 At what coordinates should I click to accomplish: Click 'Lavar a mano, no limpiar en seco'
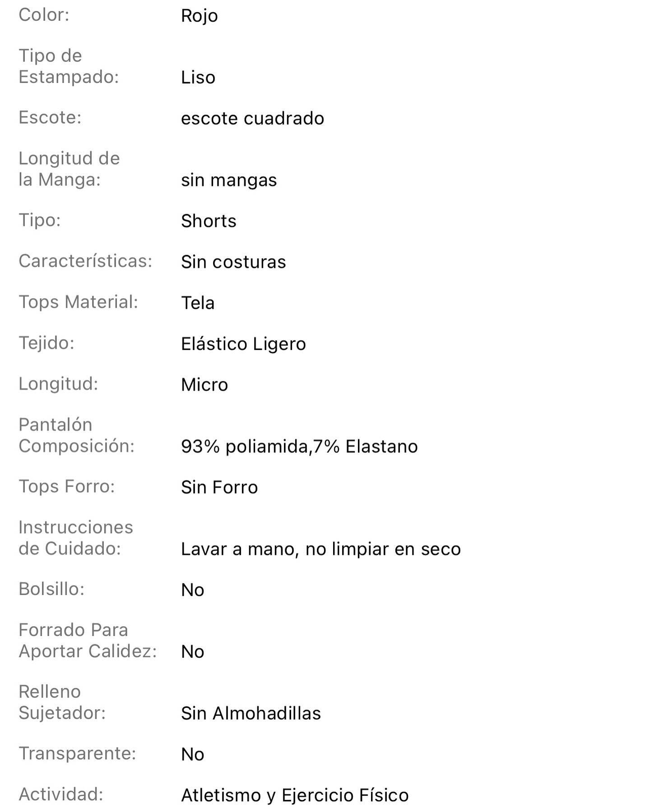[320, 549]
